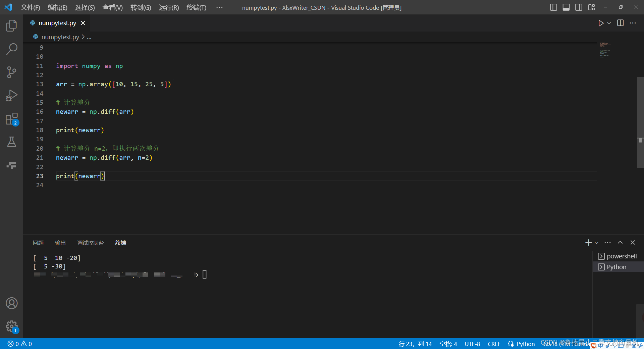Open the Source Control view
This screenshot has height=349, width=644.
click(x=11, y=72)
